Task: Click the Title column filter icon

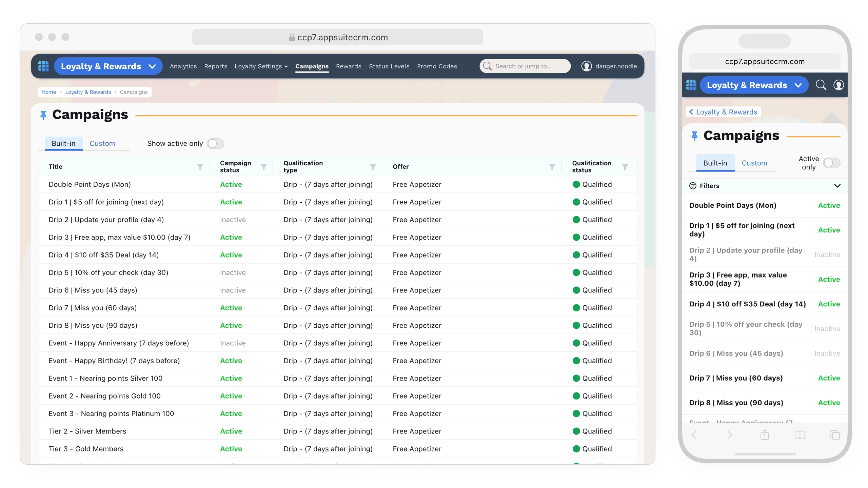Action: click(x=200, y=167)
